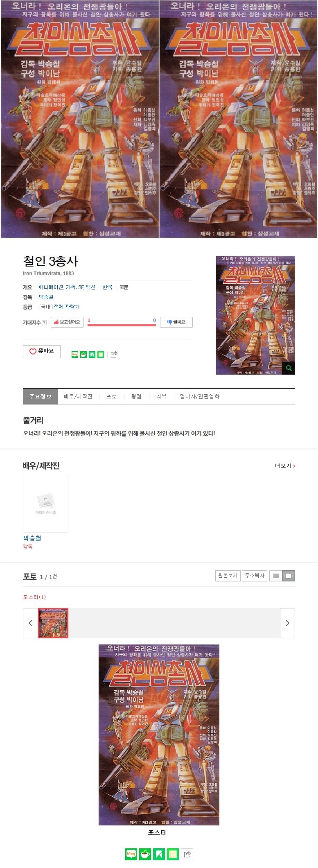318x868 pixels.
Task: Open the 배우/제작진 tab
Action: point(78,397)
